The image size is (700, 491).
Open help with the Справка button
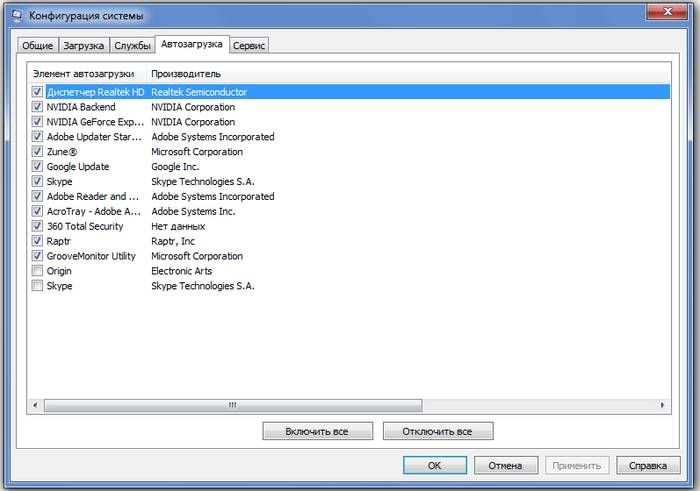pyautogui.click(x=648, y=466)
